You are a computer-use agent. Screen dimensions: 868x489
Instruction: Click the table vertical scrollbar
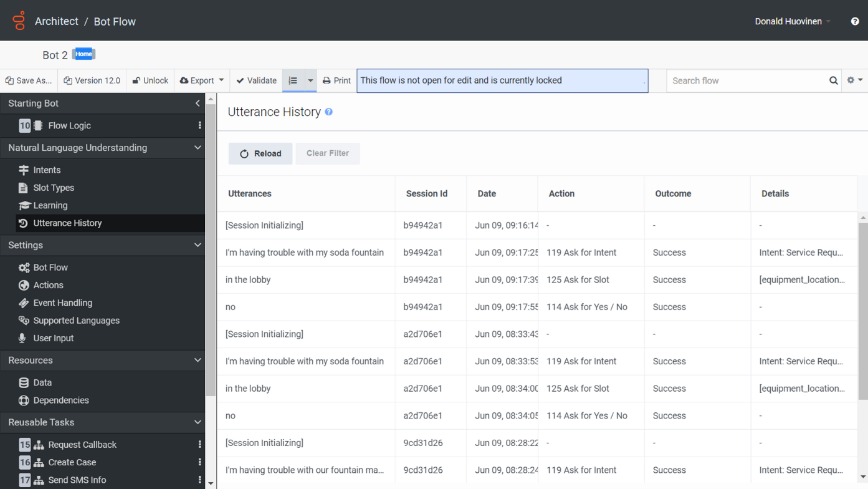[862, 312]
